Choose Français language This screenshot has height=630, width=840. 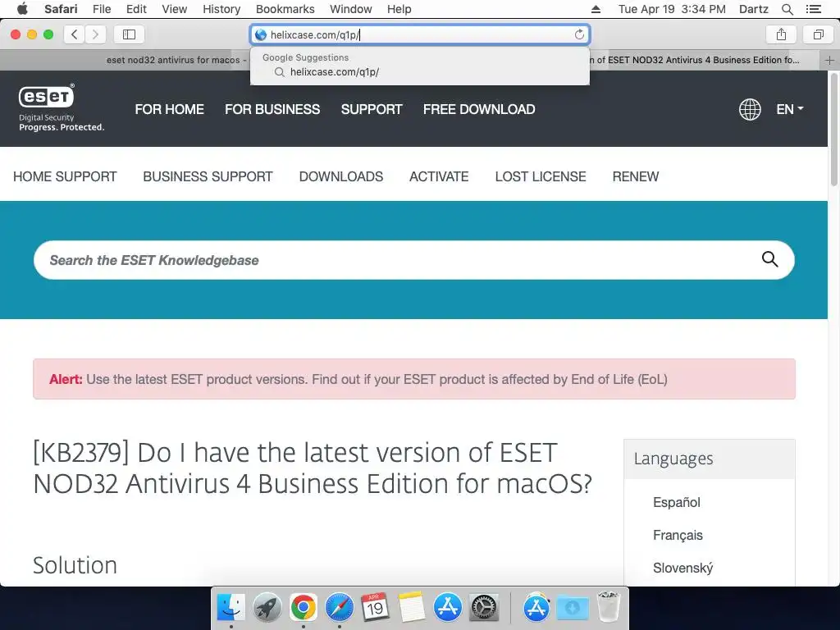pos(678,535)
